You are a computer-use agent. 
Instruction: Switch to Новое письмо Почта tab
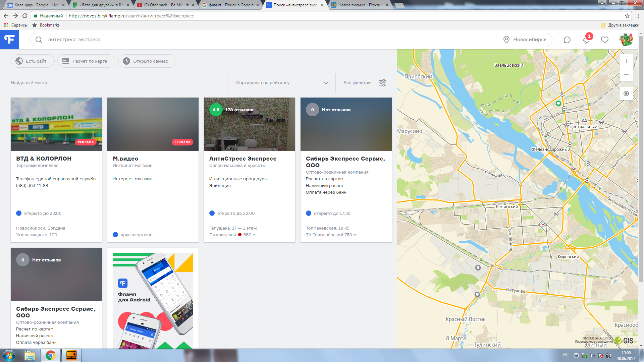pyautogui.click(x=360, y=5)
